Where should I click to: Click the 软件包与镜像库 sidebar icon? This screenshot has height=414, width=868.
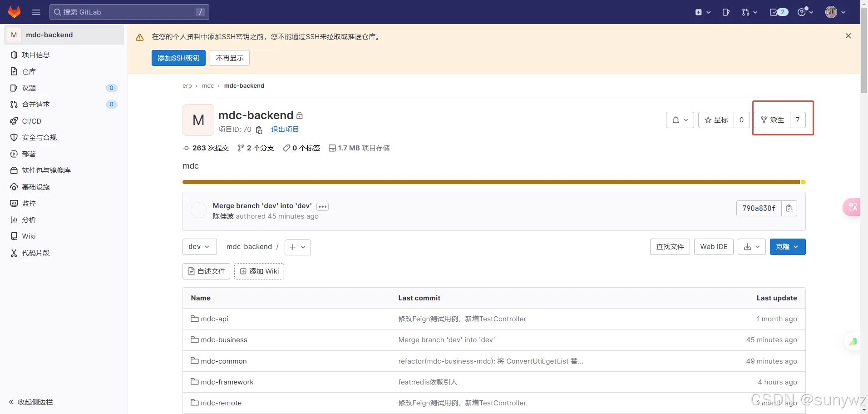click(14, 170)
